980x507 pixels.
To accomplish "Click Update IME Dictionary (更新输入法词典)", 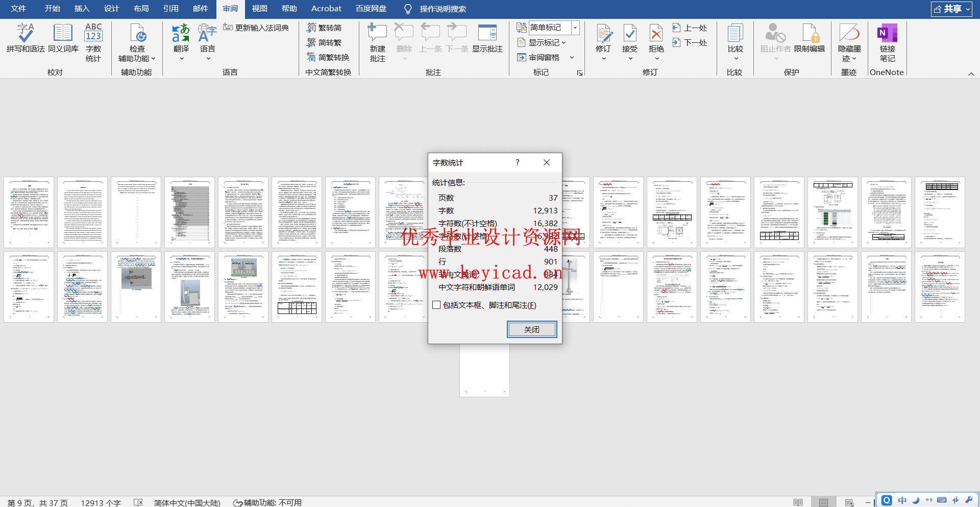I will pos(256,28).
